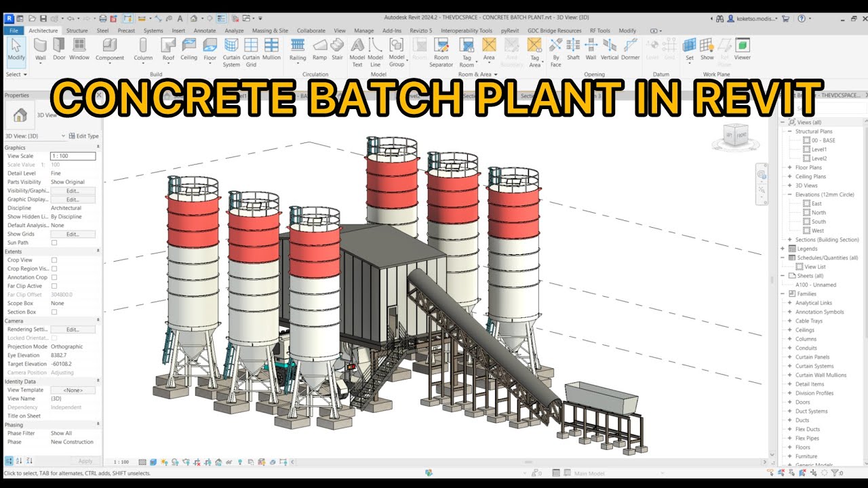This screenshot has width=868, height=488.
Task: Click the Edit Type button
Action: pos(84,136)
